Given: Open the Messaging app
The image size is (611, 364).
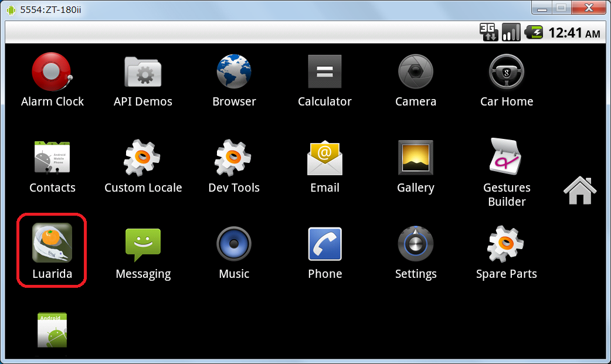Looking at the screenshot, I should (x=142, y=244).
